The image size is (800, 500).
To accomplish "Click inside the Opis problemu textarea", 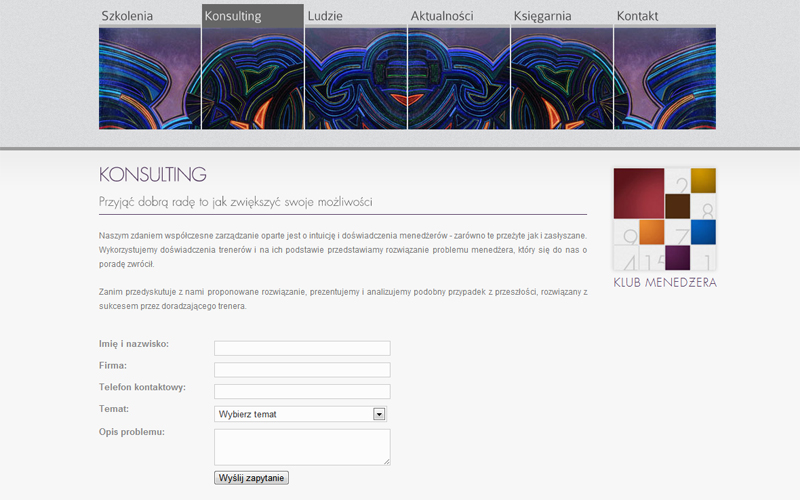I will (302, 447).
